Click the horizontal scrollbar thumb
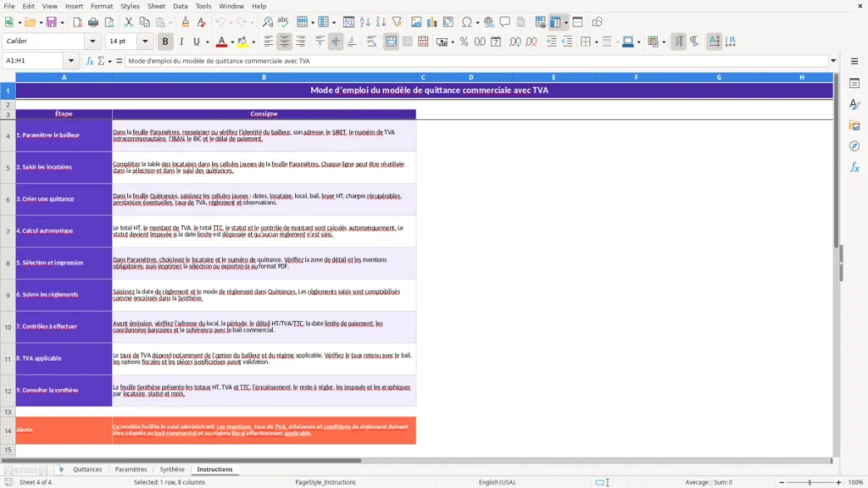The width and height of the screenshot is (868, 488). (181, 460)
